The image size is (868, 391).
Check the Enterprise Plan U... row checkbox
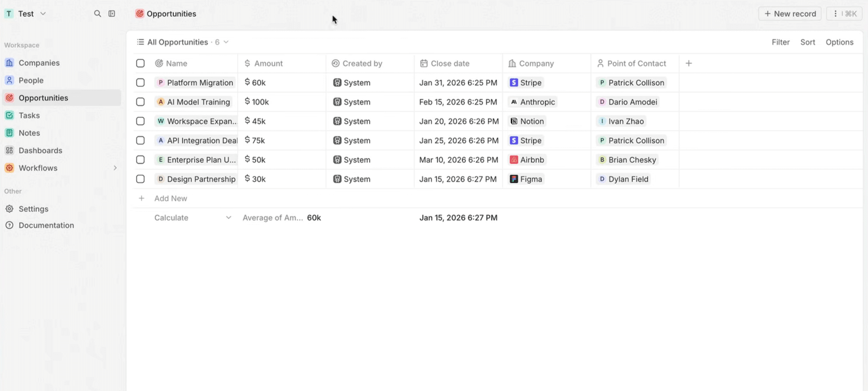click(141, 160)
